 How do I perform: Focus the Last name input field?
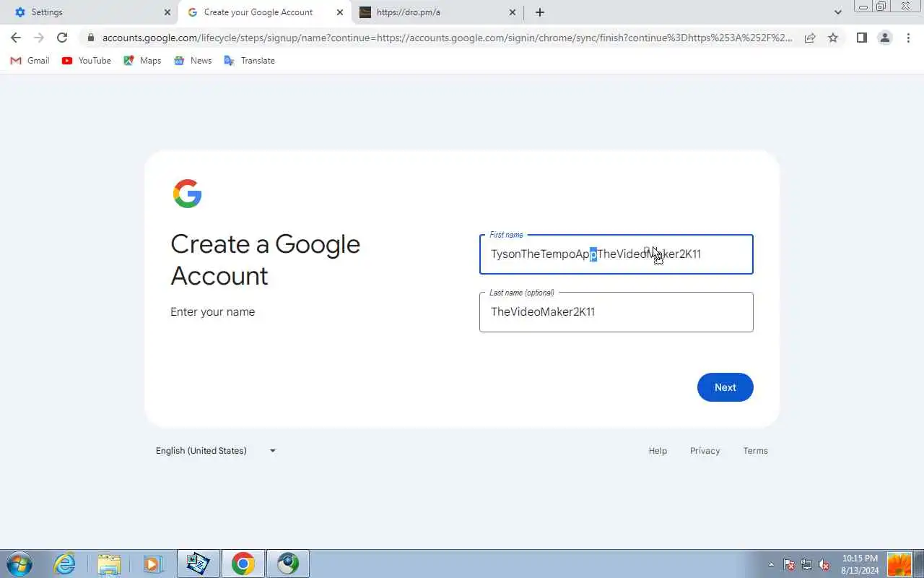tap(616, 312)
